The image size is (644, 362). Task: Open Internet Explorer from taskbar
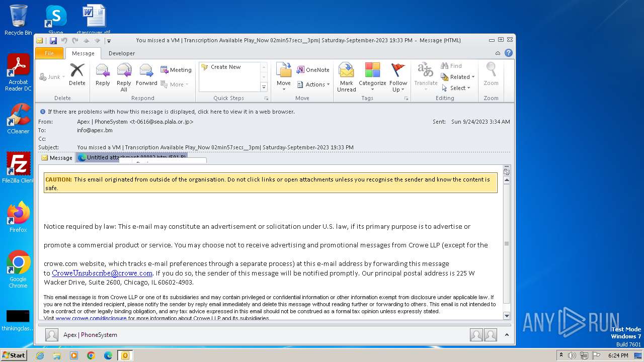tap(40, 355)
